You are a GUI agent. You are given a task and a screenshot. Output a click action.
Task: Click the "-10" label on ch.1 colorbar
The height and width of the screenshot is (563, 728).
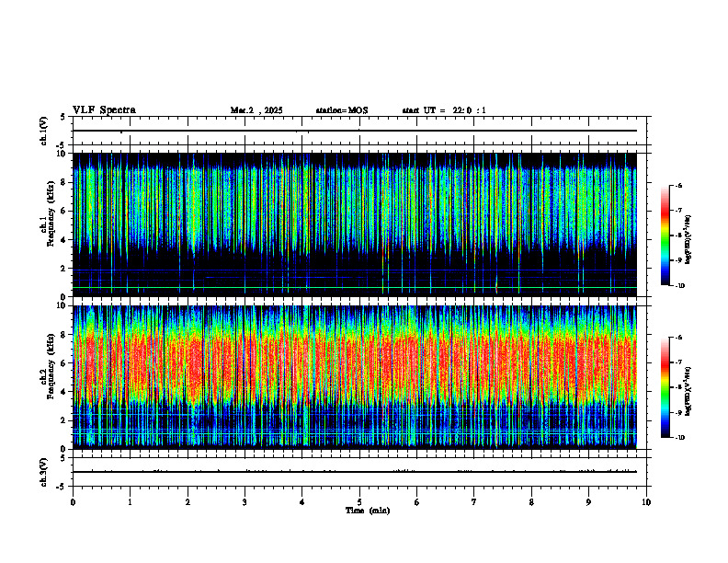(679, 286)
